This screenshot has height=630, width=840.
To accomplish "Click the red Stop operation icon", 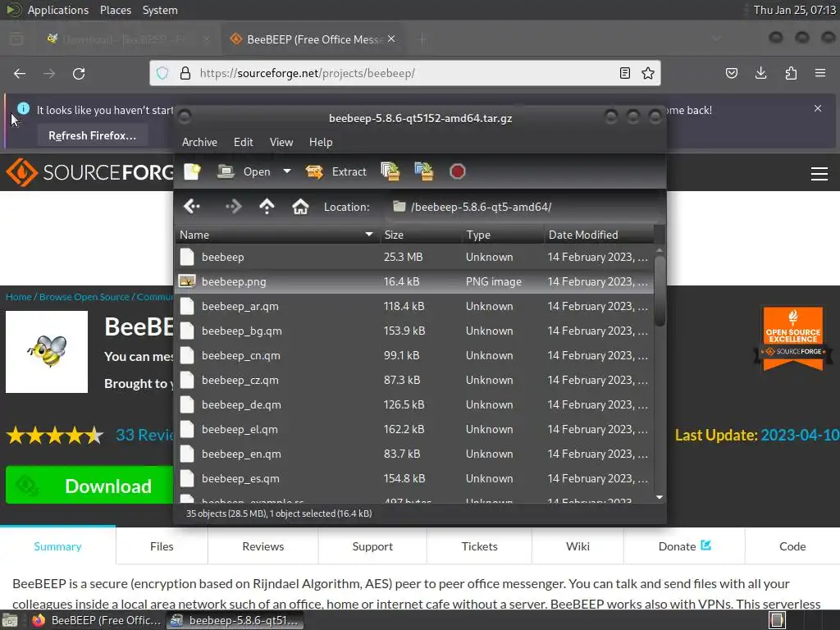I will click(x=458, y=171).
